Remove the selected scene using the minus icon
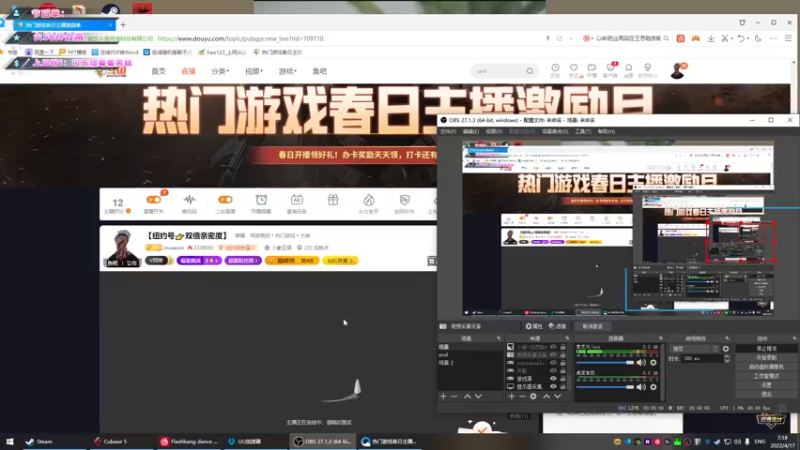 (x=454, y=396)
